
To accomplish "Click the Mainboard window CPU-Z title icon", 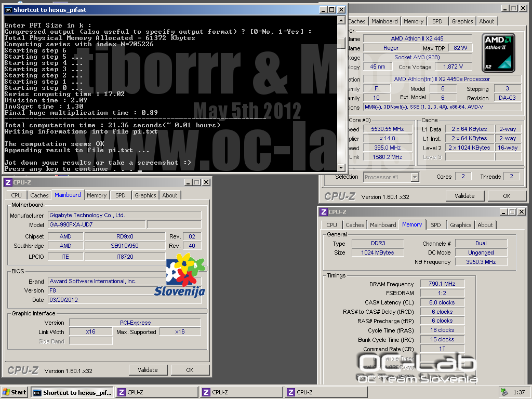I will coord(8,182).
